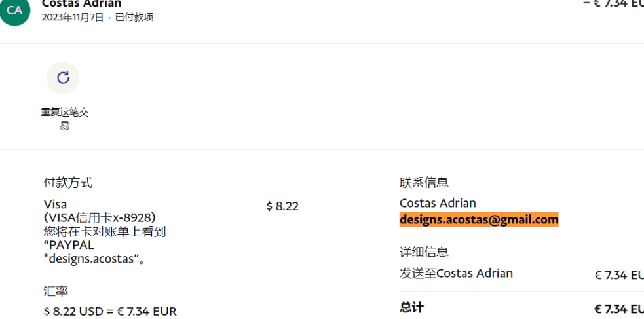Click the 联系信息 contact info heading

pos(424,182)
